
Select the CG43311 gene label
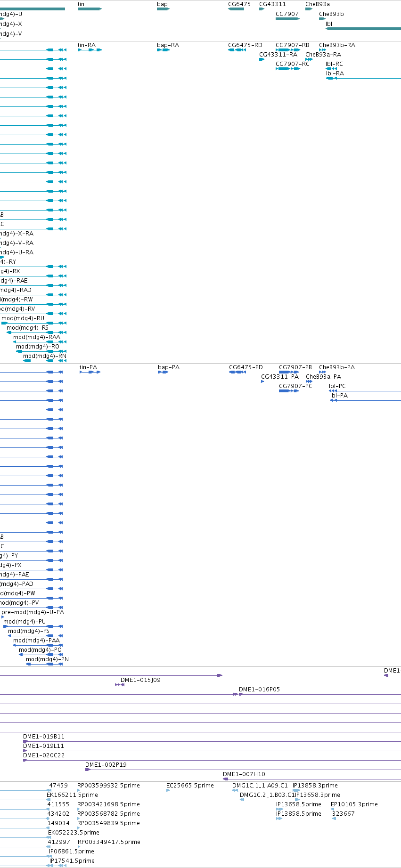point(272,4)
